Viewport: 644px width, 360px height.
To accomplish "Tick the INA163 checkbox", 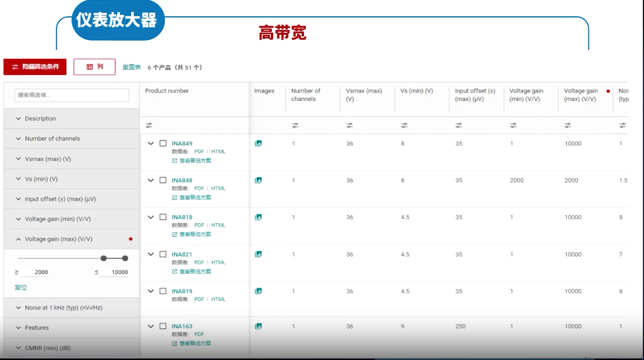I will click(x=163, y=326).
